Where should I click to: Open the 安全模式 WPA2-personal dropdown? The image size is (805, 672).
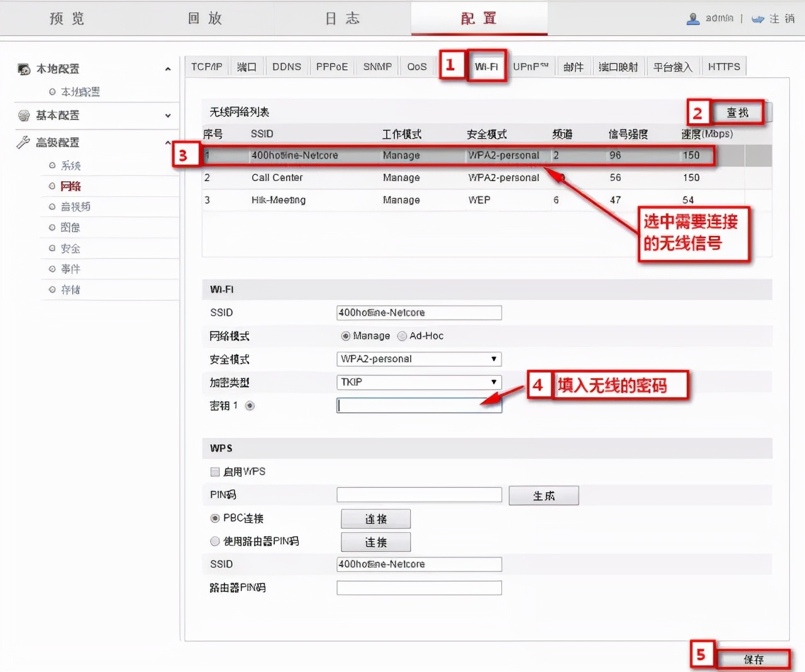coord(493,359)
